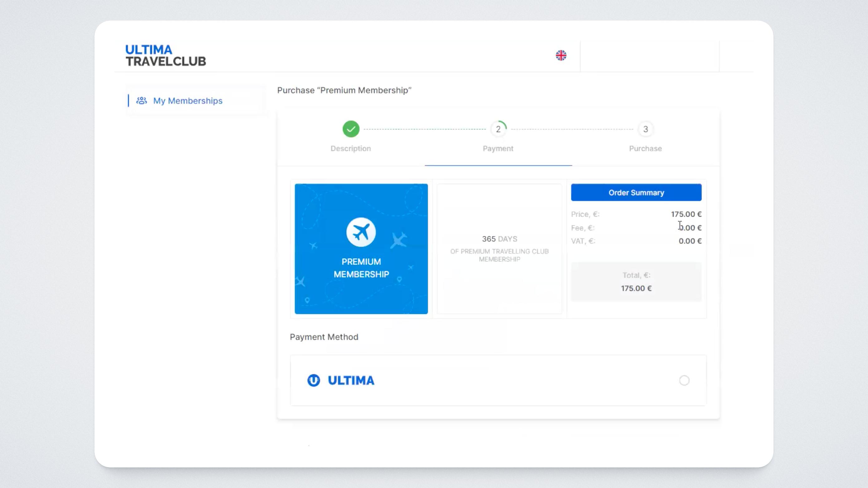Click the Ultima U circle logo
868x488 pixels.
313,380
